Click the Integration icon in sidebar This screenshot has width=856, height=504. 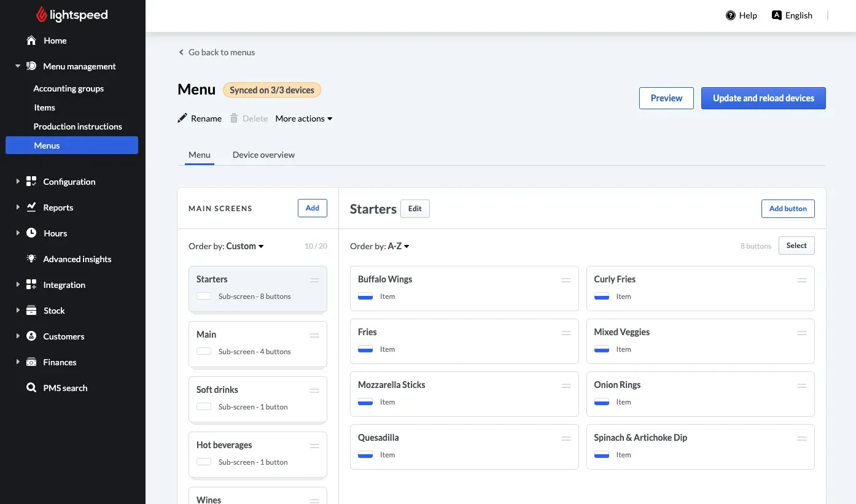pos(31,285)
